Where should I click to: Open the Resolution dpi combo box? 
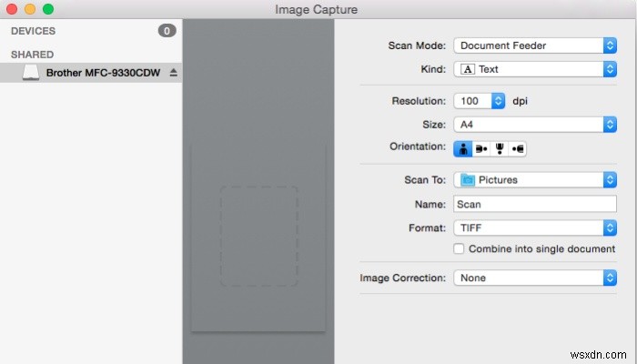point(480,101)
